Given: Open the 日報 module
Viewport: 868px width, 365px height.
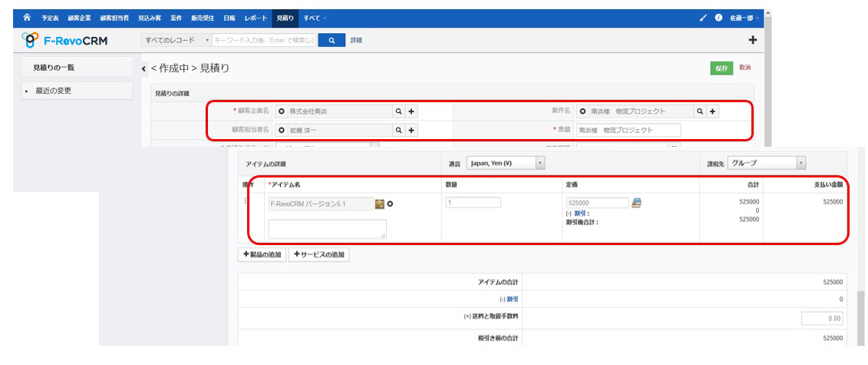Looking at the screenshot, I should pyautogui.click(x=229, y=18).
